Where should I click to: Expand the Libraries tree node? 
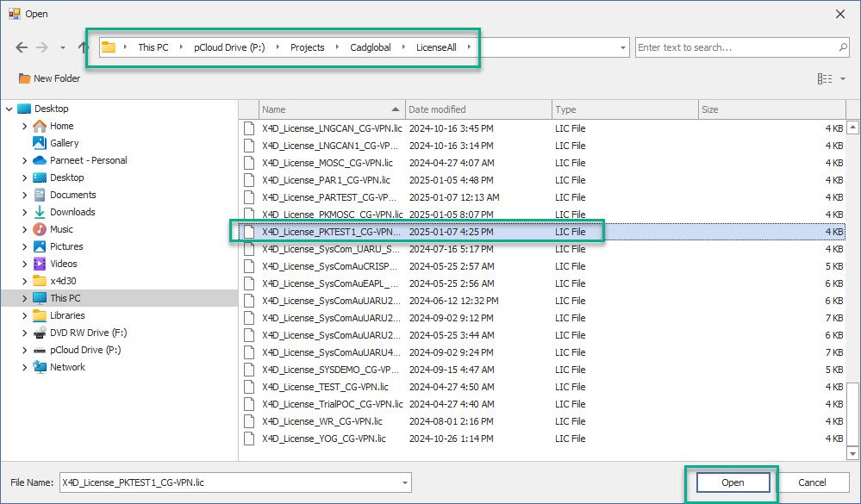point(25,315)
